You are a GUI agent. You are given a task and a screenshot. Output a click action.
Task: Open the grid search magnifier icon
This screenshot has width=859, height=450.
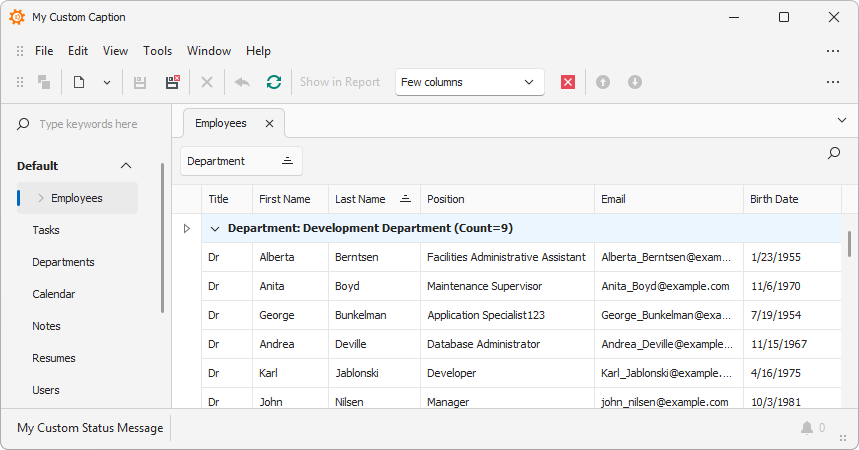click(834, 153)
